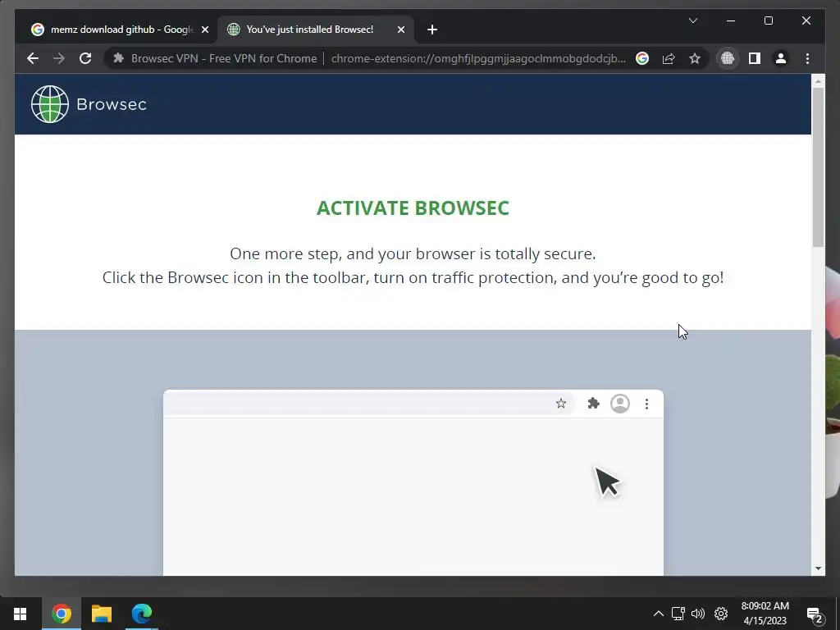Expand the tab search chevron

(x=692, y=21)
